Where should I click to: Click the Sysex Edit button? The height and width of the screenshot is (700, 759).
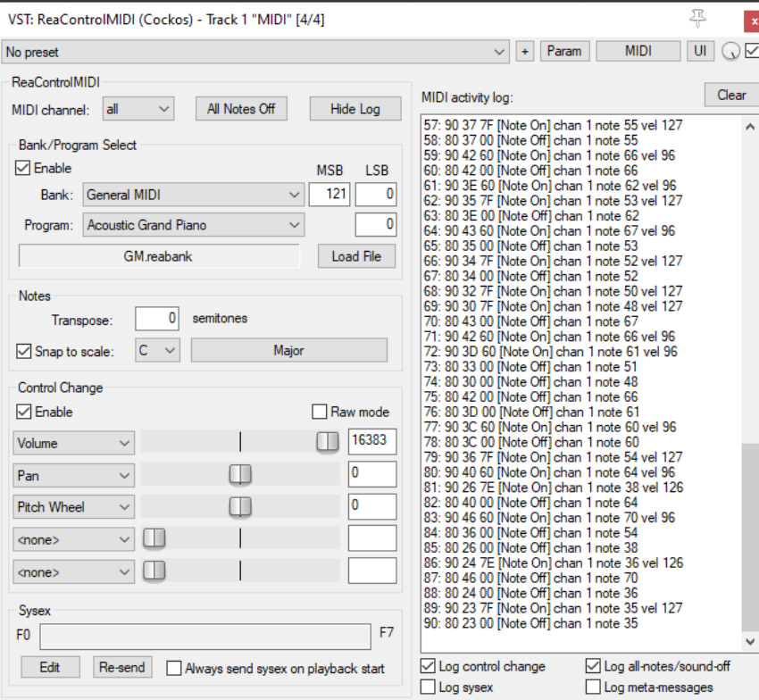50,667
